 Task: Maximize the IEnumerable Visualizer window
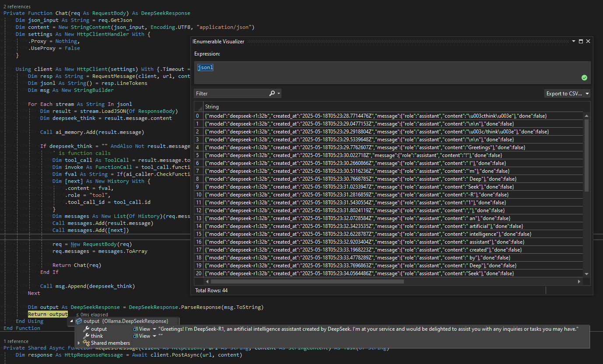(581, 41)
